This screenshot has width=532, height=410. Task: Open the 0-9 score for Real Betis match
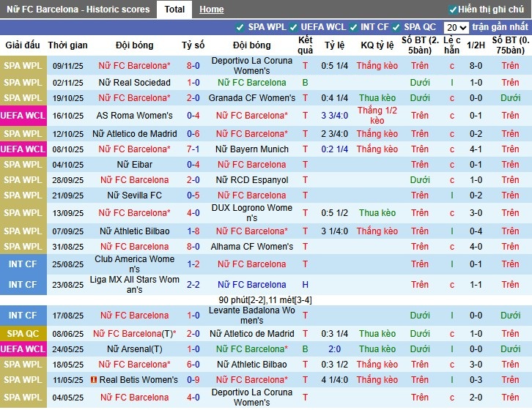[x=193, y=380]
